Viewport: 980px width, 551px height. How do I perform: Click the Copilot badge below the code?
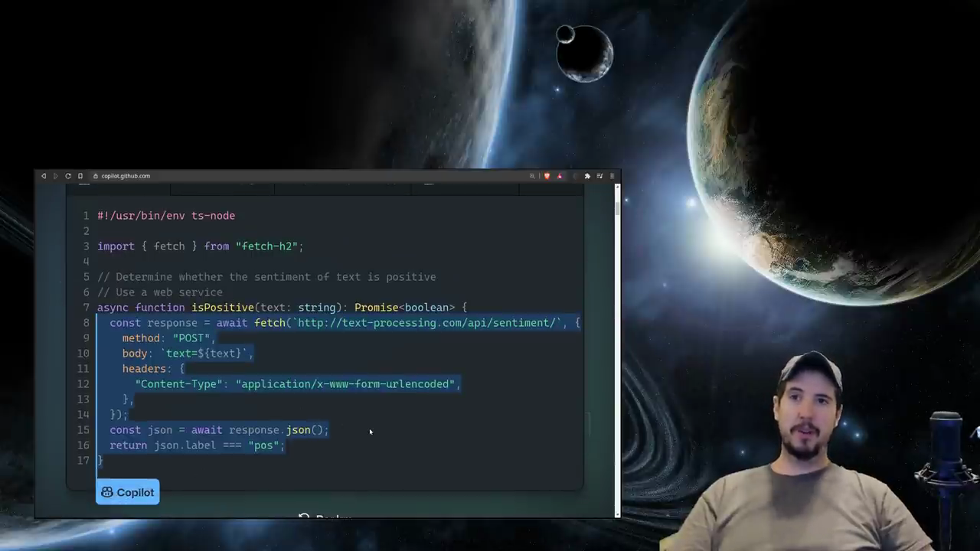coord(127,492)
